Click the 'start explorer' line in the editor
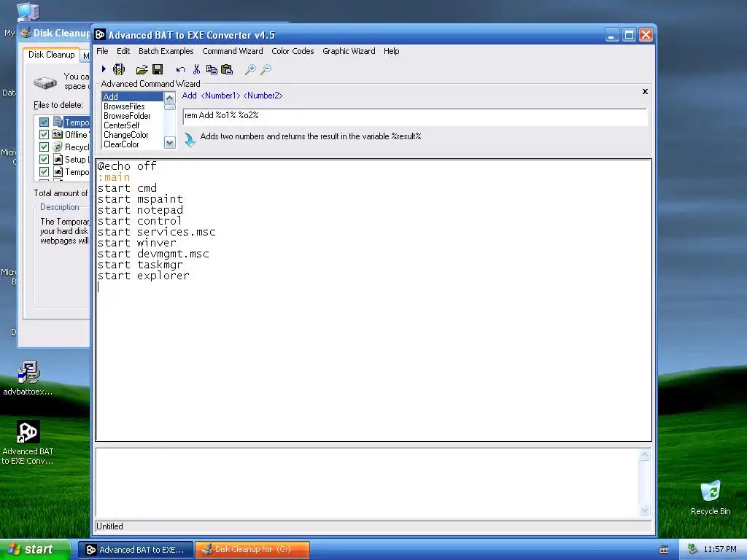747x560 pixels. pyautogui.click(x=144, y=276)
